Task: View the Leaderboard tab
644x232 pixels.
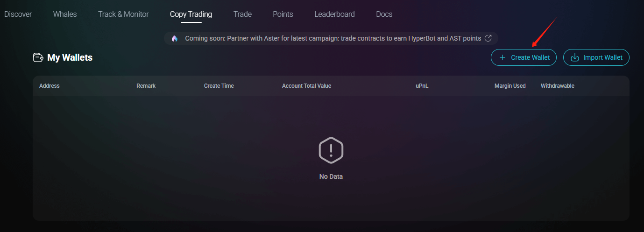Action: (x=334, y=14)
